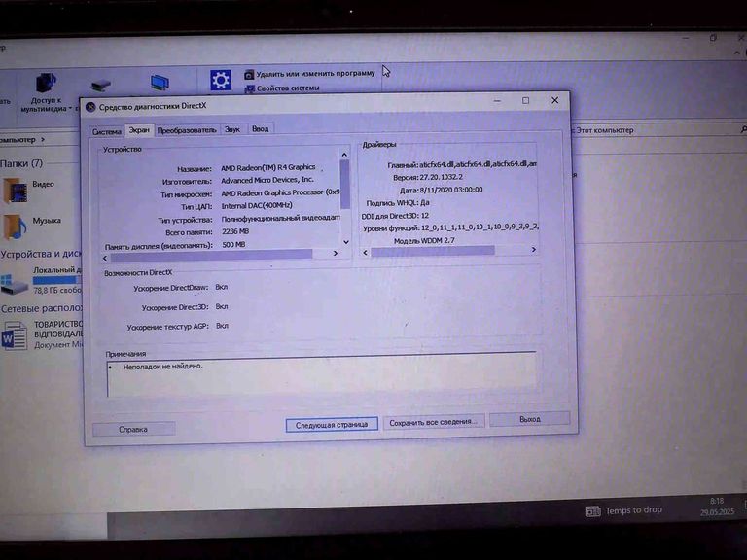The width and height of the screenshot is (747, 560).
Task: Click Сохранить все сведения button
Action: (x=433, y=422)
